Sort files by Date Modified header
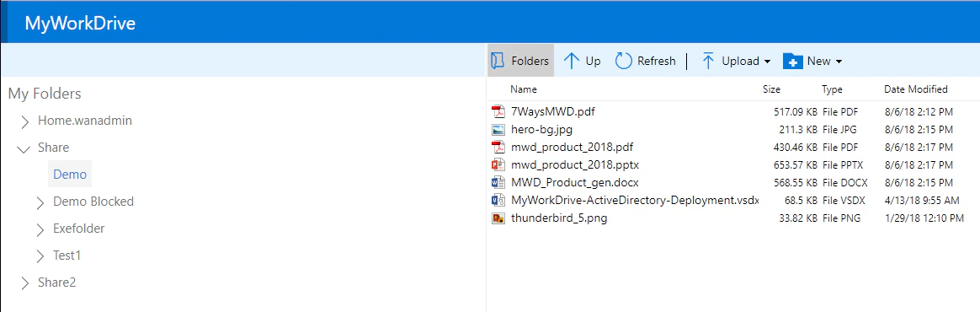Image resolution: width=980 pixels, height=312 pixels. tap(916, 89)
